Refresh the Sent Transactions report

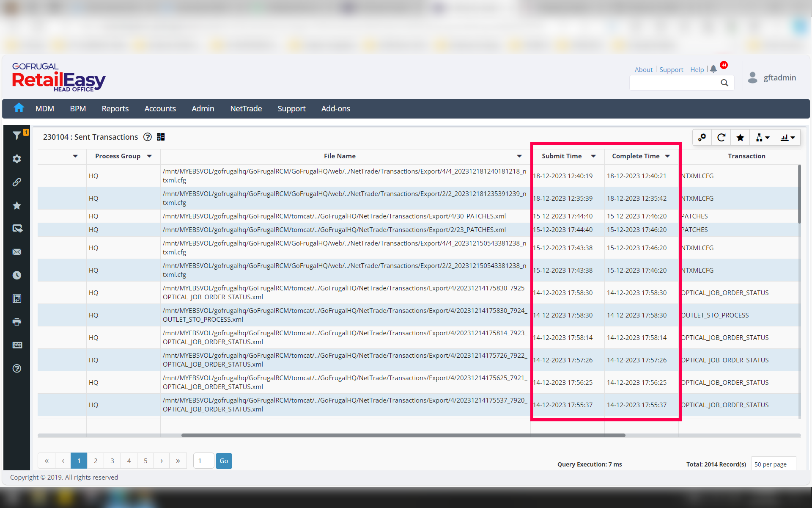(721, 137)
